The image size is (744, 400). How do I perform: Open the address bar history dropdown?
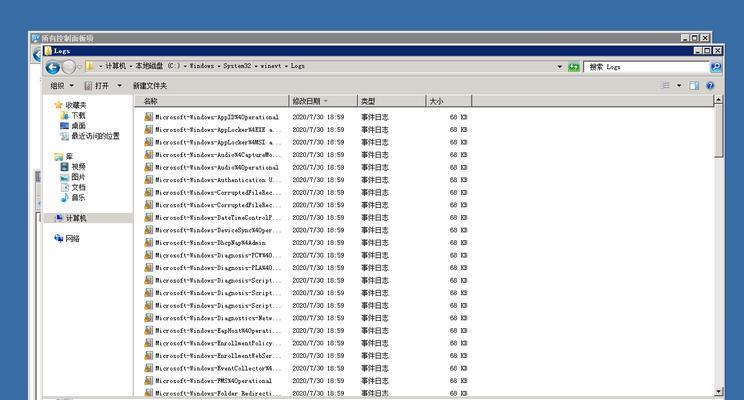(560, 67)
